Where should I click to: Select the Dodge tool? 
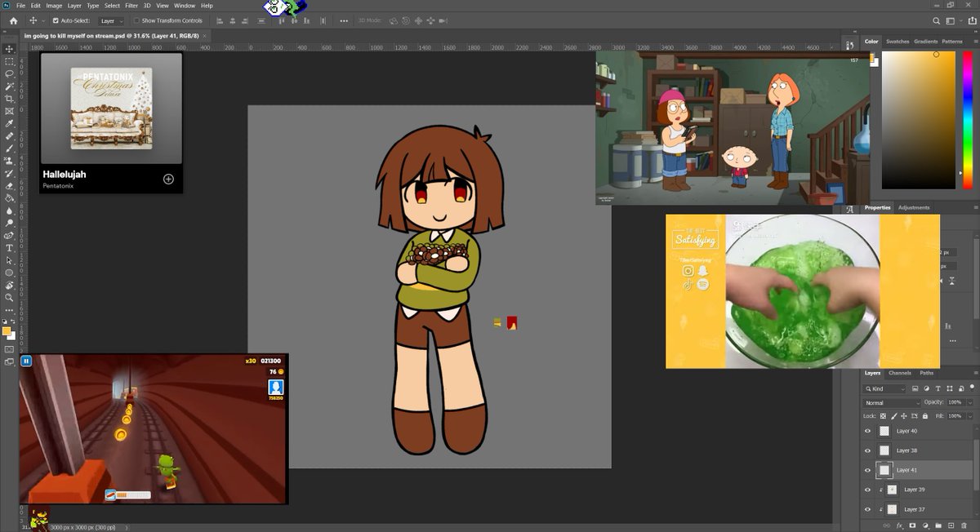(x=9, y=223)
